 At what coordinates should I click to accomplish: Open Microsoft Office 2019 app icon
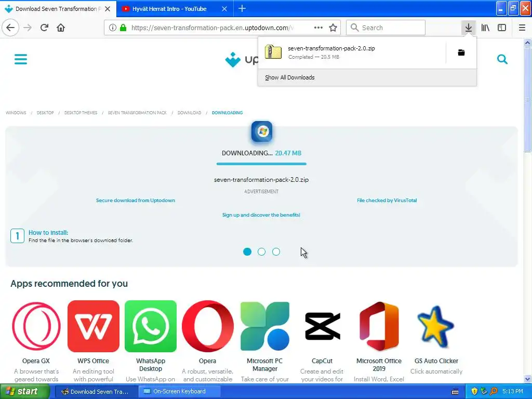pyautogui.click(x=379, y=326)
